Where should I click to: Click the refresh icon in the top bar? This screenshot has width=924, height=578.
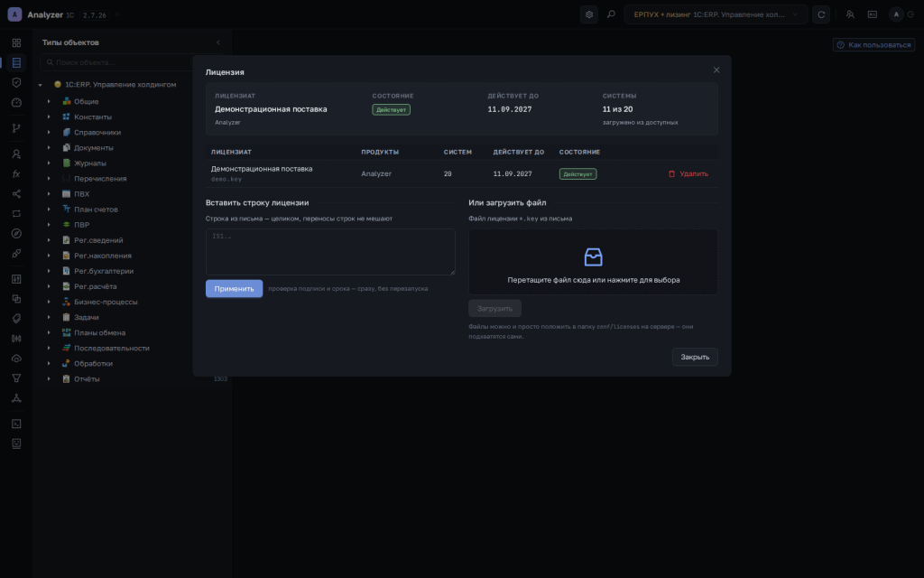[x=821, y=14]
